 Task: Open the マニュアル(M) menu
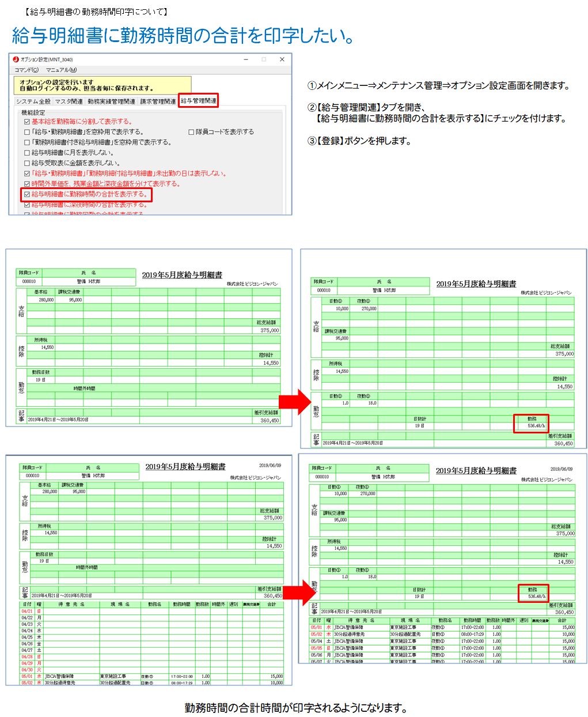point(61,70)
